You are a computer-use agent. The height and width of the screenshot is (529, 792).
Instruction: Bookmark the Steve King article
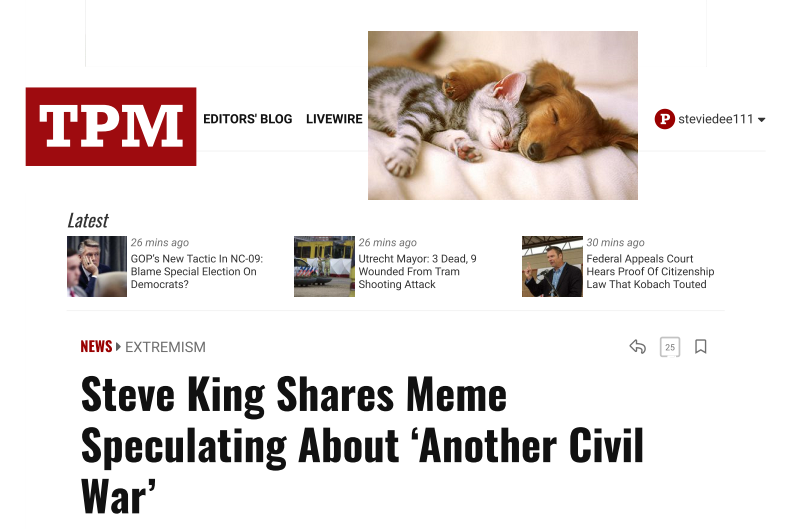[701, 347]
